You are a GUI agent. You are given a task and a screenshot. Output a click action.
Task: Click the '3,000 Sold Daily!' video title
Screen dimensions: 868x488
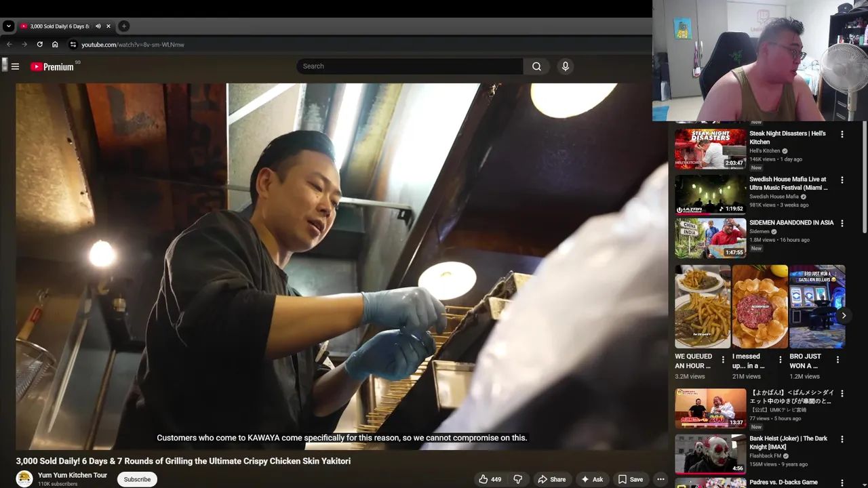pyautogui.click(x=183, y=461)
